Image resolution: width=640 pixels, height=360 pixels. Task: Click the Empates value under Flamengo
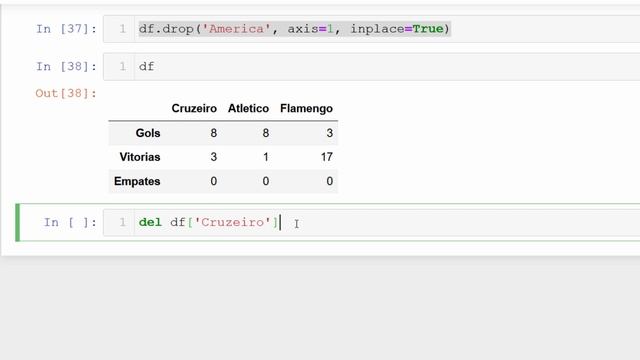coord(329,181)
